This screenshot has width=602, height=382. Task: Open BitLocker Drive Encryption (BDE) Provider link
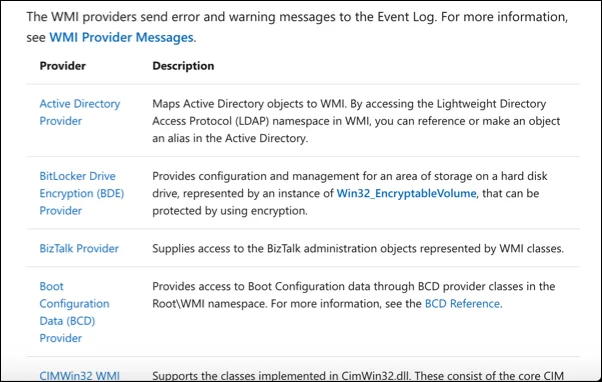(82, 193)
